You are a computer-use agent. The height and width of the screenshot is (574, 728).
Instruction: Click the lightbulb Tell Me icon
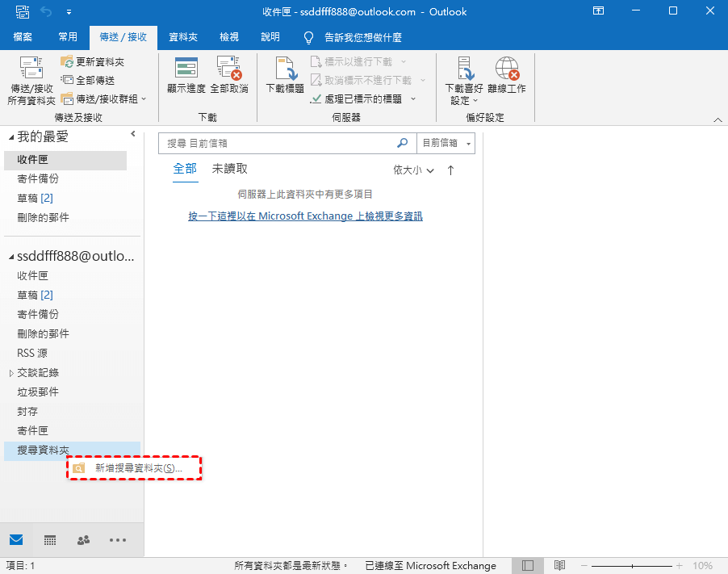coord(308,38)
